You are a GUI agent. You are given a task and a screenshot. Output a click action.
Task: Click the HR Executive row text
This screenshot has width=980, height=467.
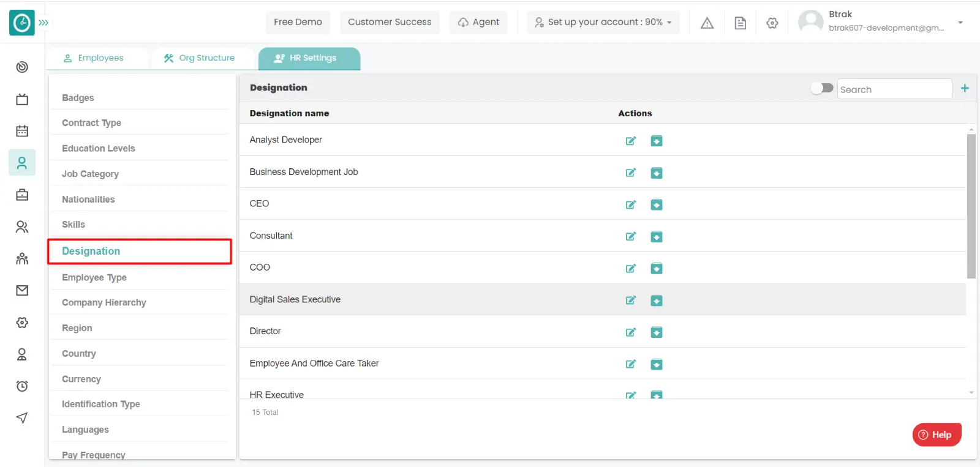click(276, 395)
